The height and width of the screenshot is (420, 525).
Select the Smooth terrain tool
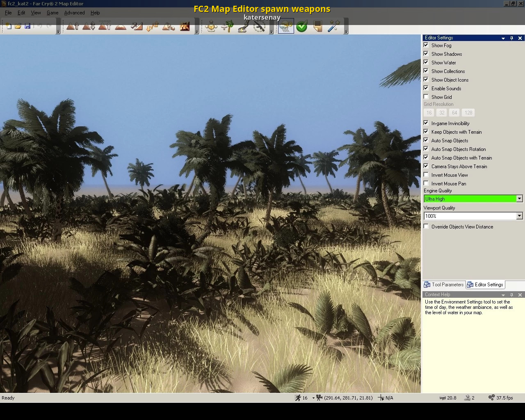point(121,26)
